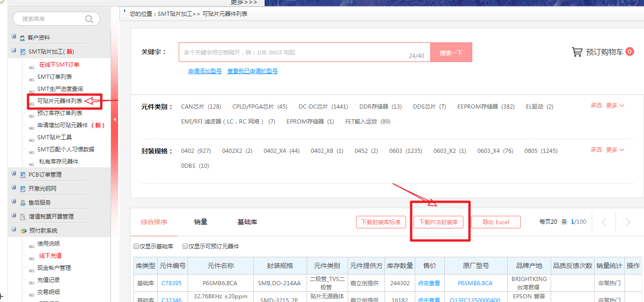Click the 下载PCB封装库 button
Viewport: 644px width, 302px height.
coord(438,222)
